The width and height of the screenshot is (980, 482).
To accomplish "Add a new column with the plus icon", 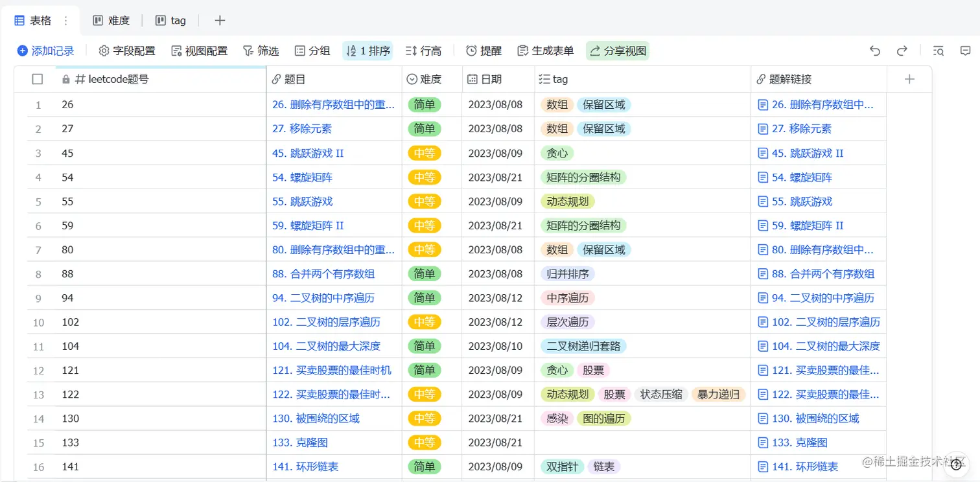I will [909, 79].
